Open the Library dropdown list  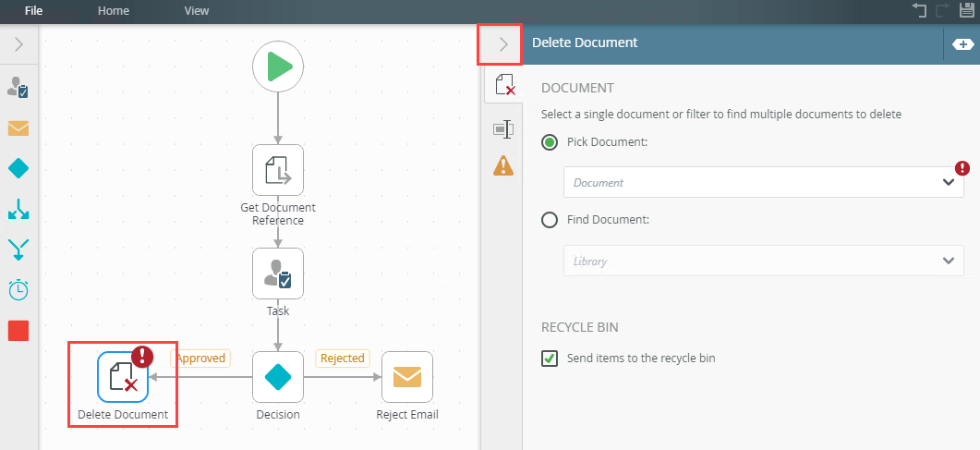[x=763, y=261]
